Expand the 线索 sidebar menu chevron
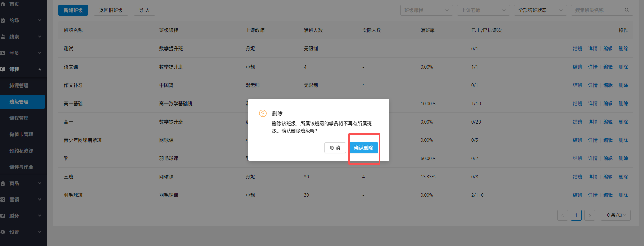Image resolution: width=644 pixels, height=246 pixels. tap(40, 37)
